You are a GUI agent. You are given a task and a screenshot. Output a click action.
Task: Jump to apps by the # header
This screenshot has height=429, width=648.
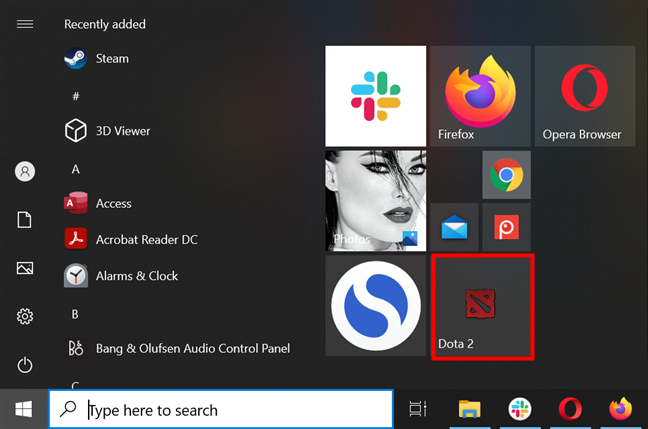pos(76,96)
